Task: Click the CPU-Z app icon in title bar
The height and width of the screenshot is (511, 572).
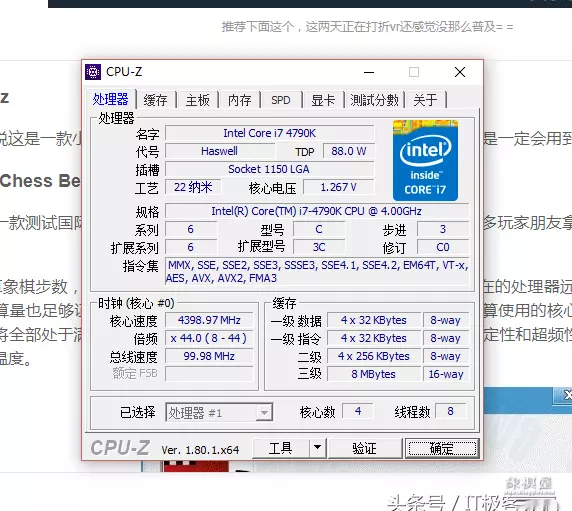Action: click(x=93, y=72)
